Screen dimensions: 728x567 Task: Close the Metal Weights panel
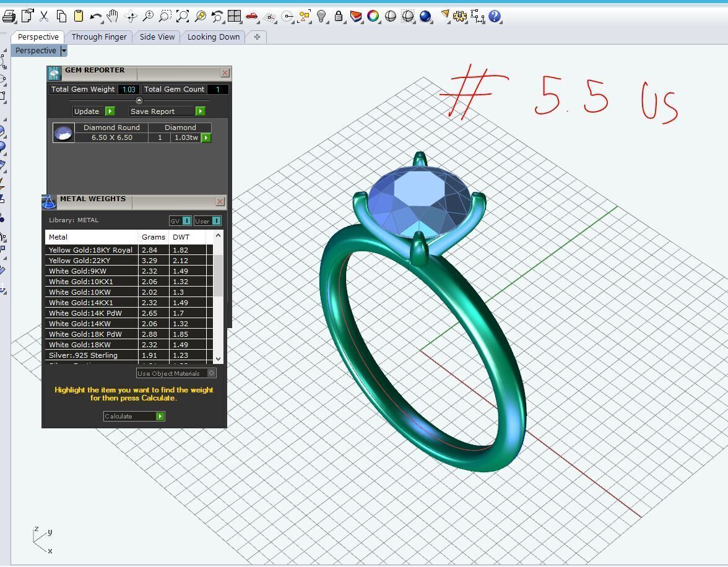click(x=220, y=202)
